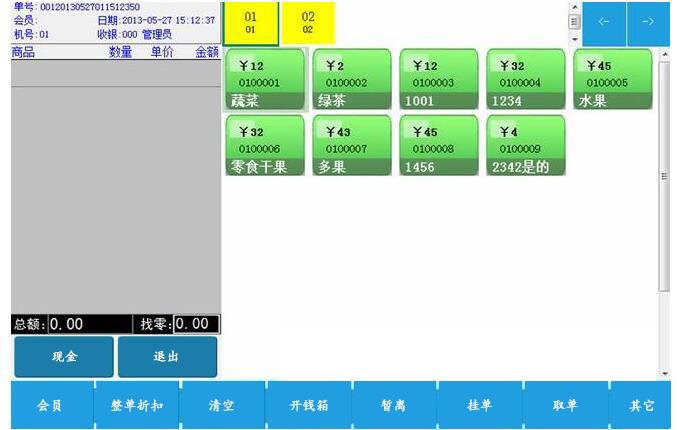
Task: Add product 1456 to the order
Action: tap(439, 146)
